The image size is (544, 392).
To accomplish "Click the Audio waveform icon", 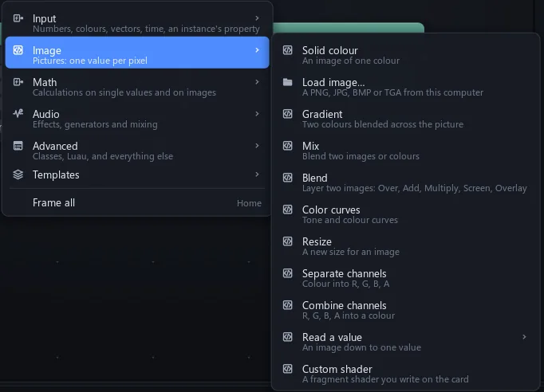I will (18, 113).
